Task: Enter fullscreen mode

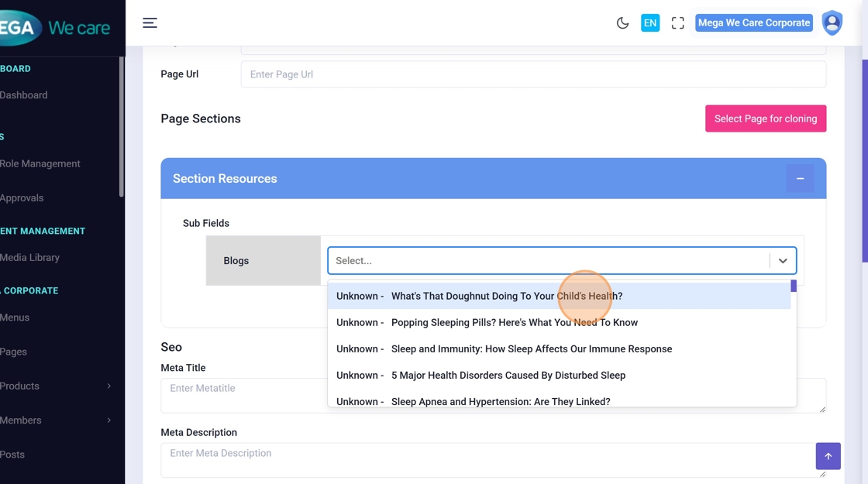Action: pos(677,23)
